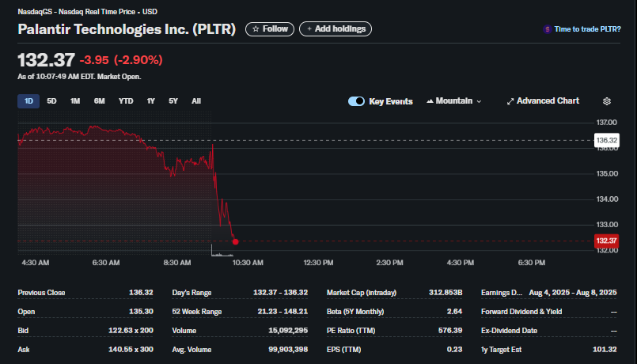The width and height of the screenshot is (637, 364).
Task: Click the 136.32 previous close axis label
Action: [606, 140]
